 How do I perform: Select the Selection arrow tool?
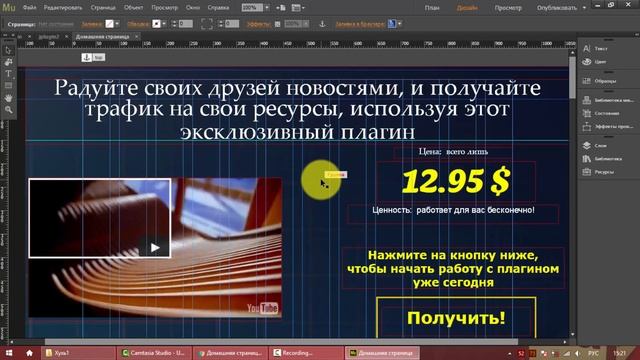click(x=8, y=51)
